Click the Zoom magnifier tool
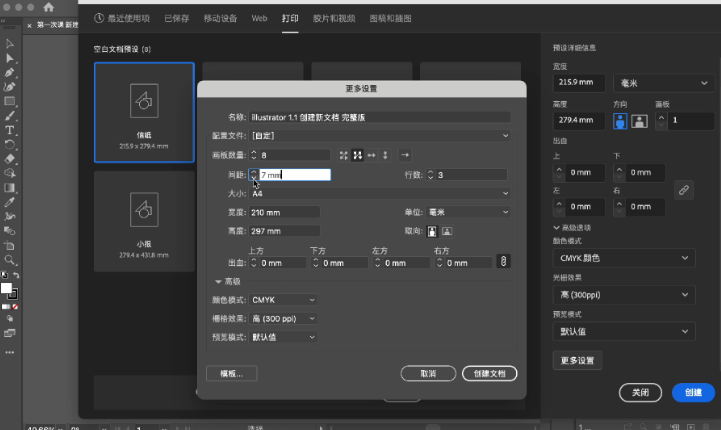Viewport: 721px width, 430px height. pos(10,259)
